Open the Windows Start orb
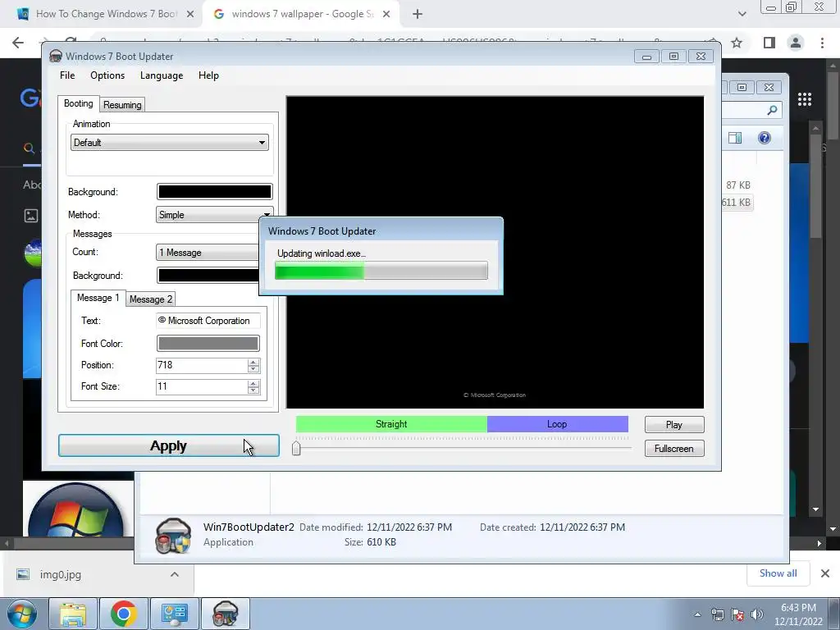 click(x=22, y=614)
